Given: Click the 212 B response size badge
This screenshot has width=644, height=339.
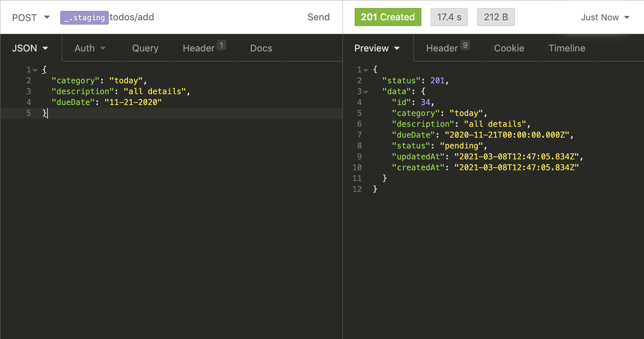Looking at the screenshot, I should pyautogui.click(x=496, y=17).
